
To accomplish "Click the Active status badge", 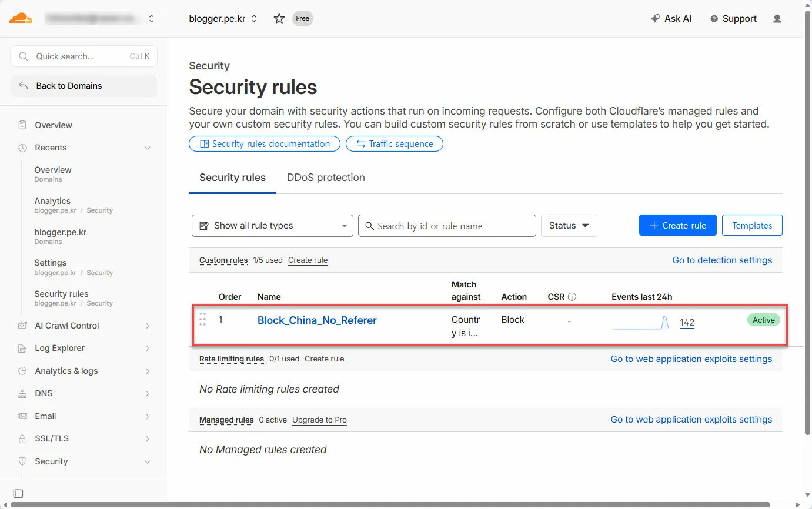I will 764,320.
